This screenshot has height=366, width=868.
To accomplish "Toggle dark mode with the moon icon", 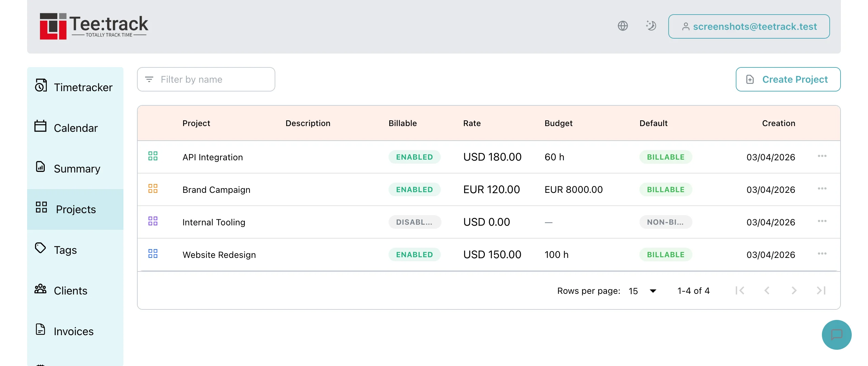I will click(651, 25).
